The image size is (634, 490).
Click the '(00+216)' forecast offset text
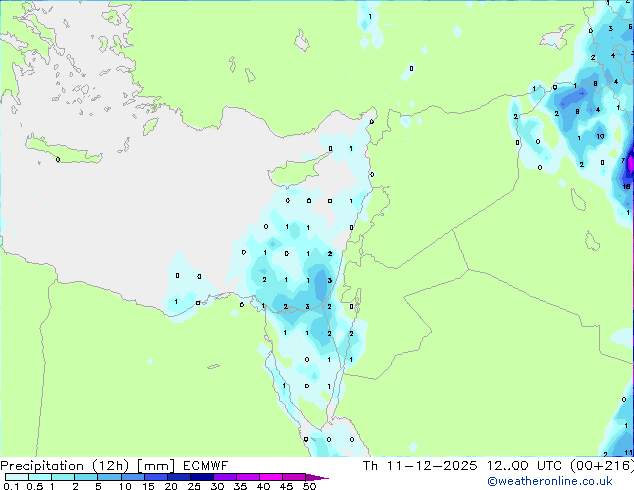[602, 466]
